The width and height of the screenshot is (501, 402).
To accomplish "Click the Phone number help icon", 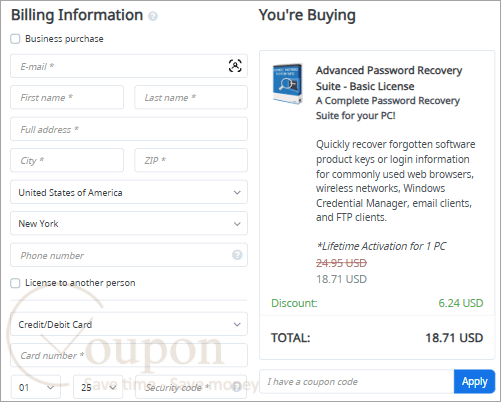I will click(237, 255).
